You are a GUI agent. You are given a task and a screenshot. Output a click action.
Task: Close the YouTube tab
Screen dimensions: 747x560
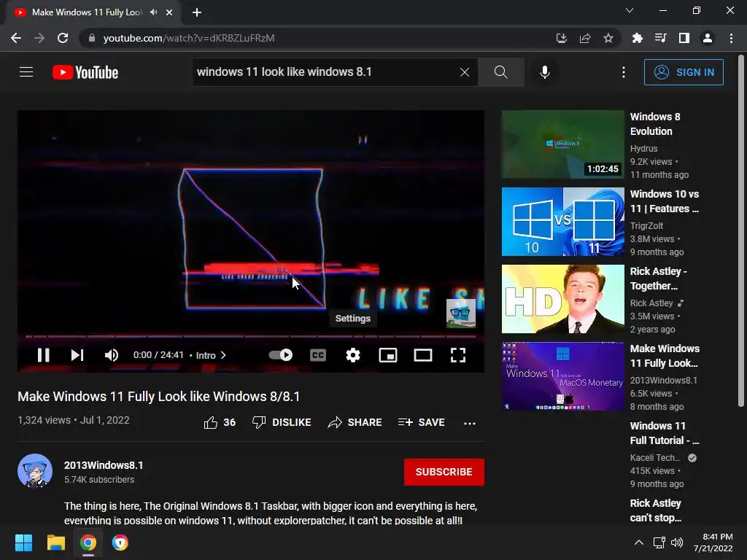(169, 12)
